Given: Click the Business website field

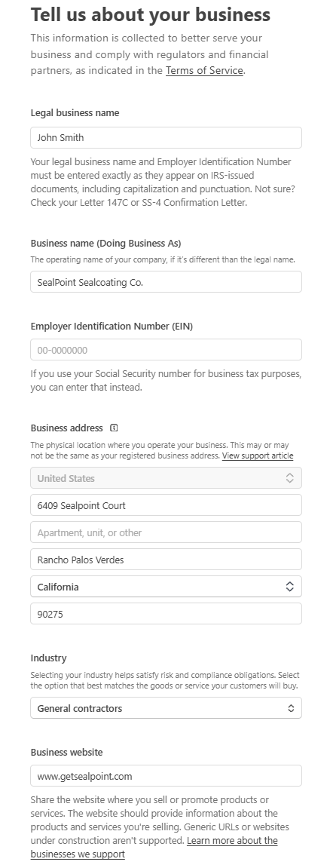Looking at the screenshot, I should pyautogui.click(x=166, y=776).
